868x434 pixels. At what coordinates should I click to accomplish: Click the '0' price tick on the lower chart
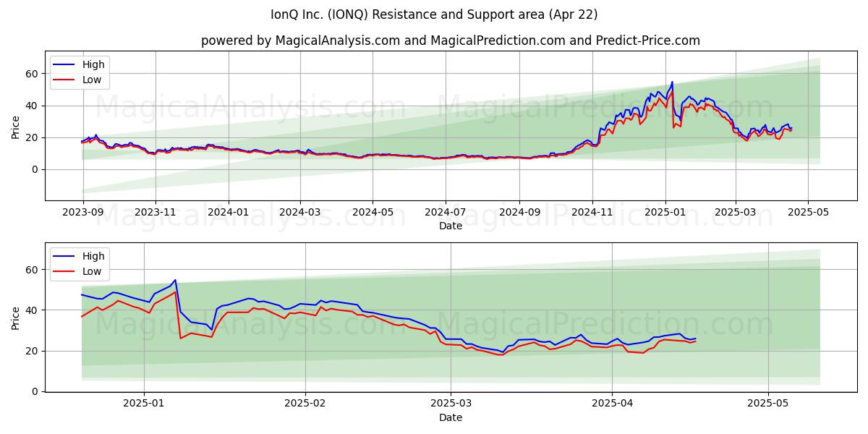(x=35, y=391)
